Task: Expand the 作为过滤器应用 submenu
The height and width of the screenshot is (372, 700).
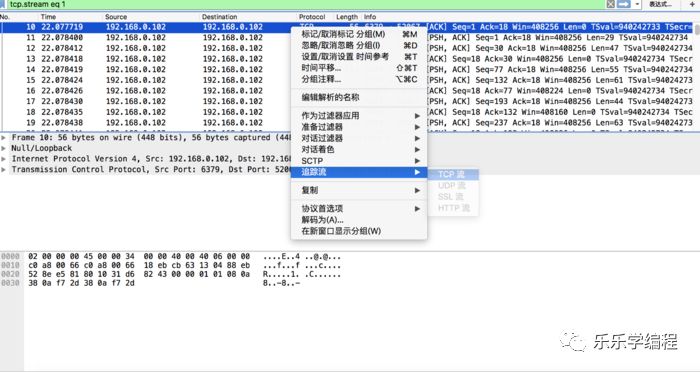Action: (359, 115)
